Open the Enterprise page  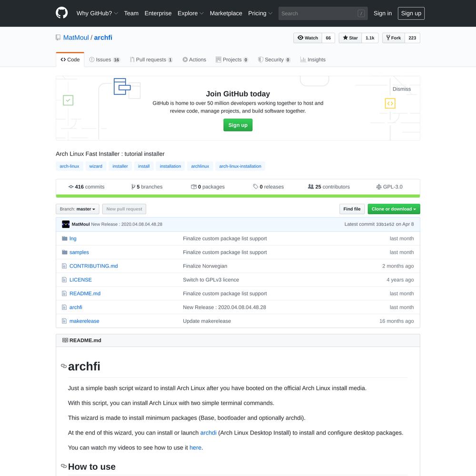158,13
